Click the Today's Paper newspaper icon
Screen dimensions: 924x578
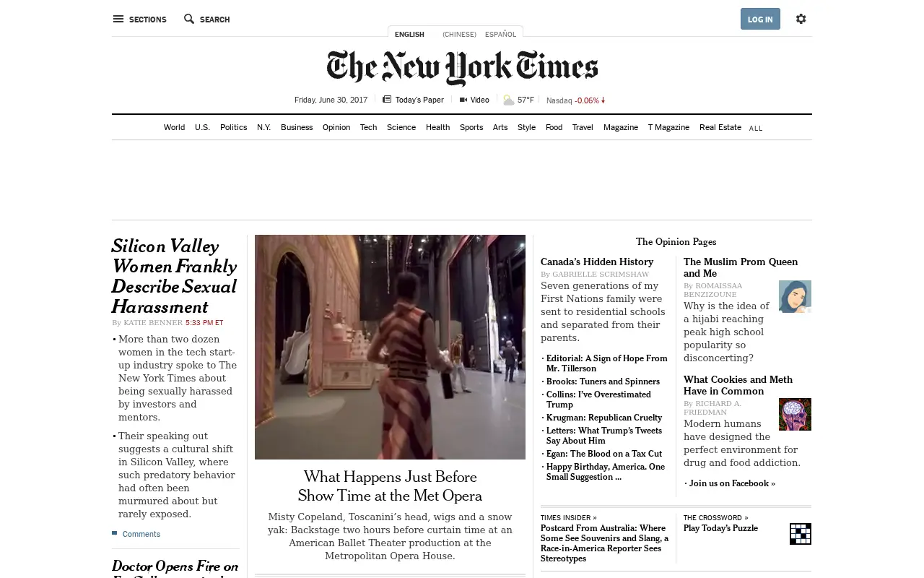[x=387, y=100]
